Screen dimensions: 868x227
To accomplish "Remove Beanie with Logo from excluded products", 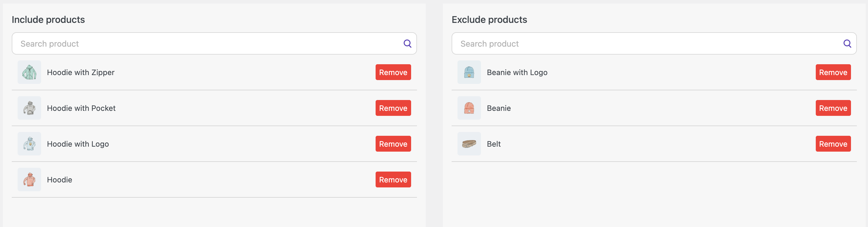I will click(x=833, y=72).
